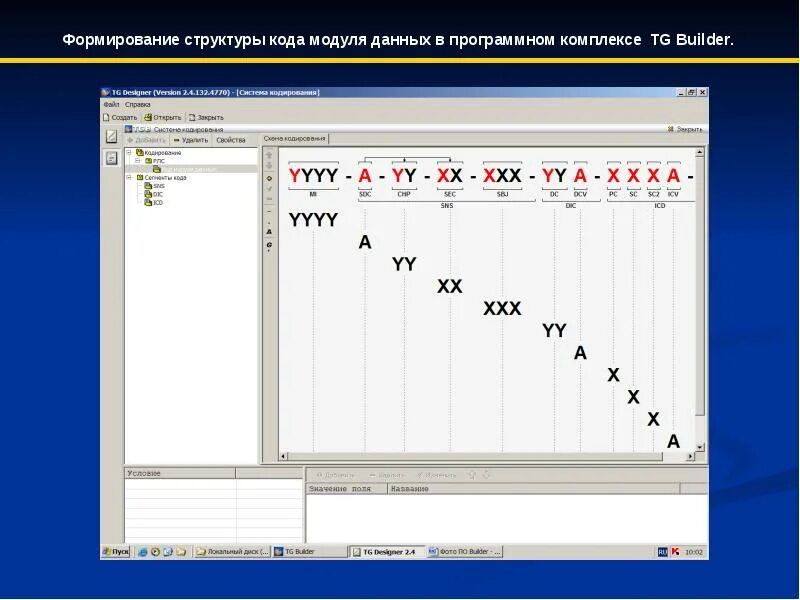Open Фото ПО Builder from taskbar
This screenshot has height=600, width=800.
[464, 552]
